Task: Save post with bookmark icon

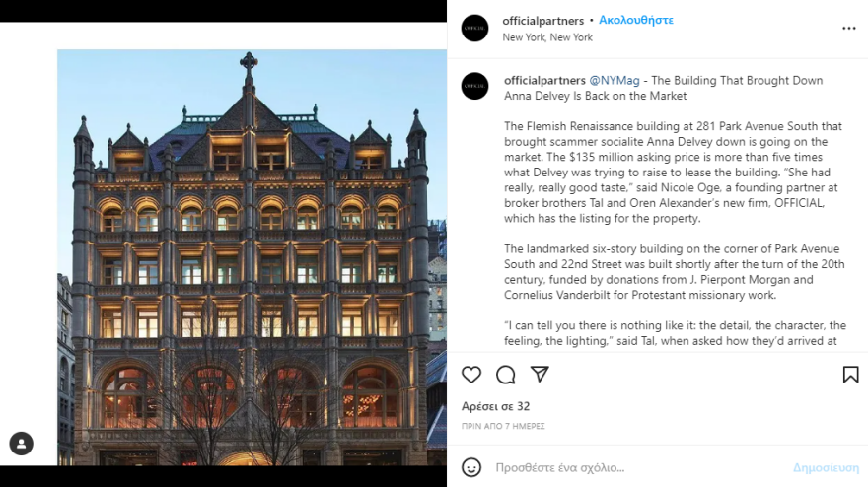Action: click(851, 375)
